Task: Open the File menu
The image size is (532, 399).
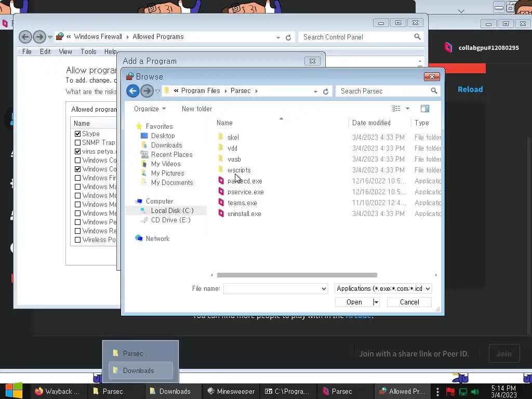Action: [27, 51]
